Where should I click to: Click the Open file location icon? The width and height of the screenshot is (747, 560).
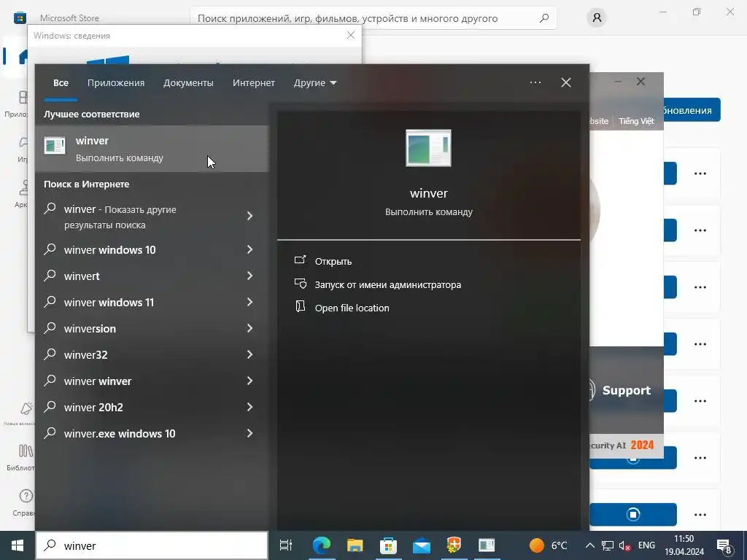pos(300,307)
